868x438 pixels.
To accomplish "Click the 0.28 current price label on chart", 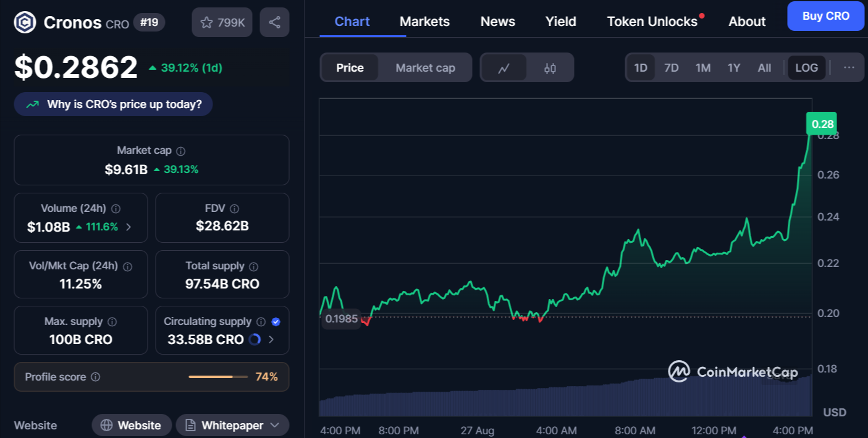I will (822, 124).
